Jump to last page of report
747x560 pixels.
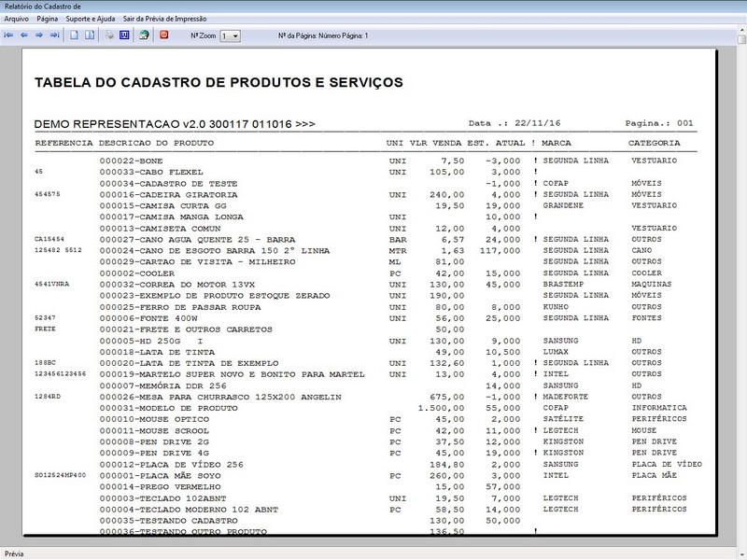[54, 35]
